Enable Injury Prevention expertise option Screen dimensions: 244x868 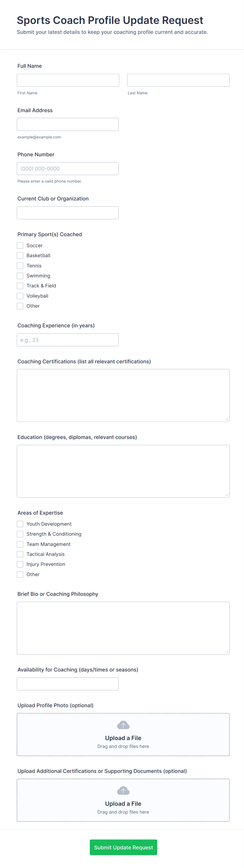20,564
